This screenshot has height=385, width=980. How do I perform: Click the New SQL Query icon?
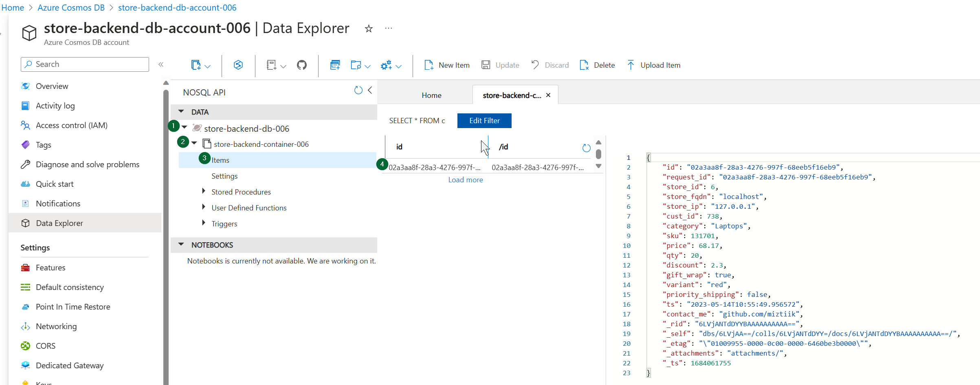click(x=335, y=65)
